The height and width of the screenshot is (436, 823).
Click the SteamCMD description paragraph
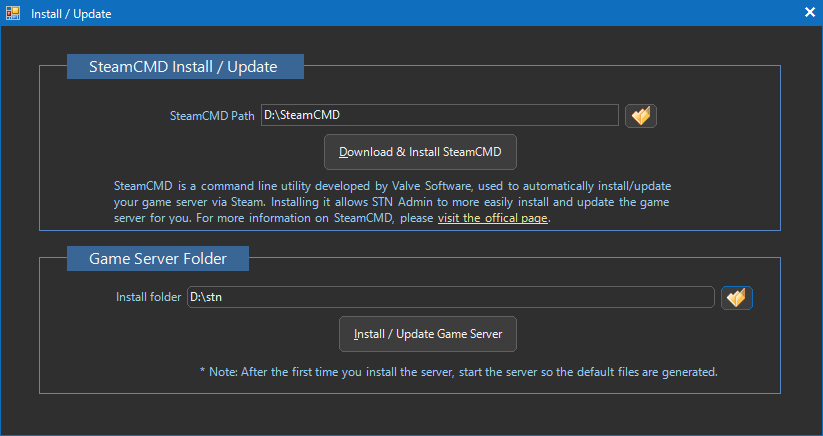point(390,201)
